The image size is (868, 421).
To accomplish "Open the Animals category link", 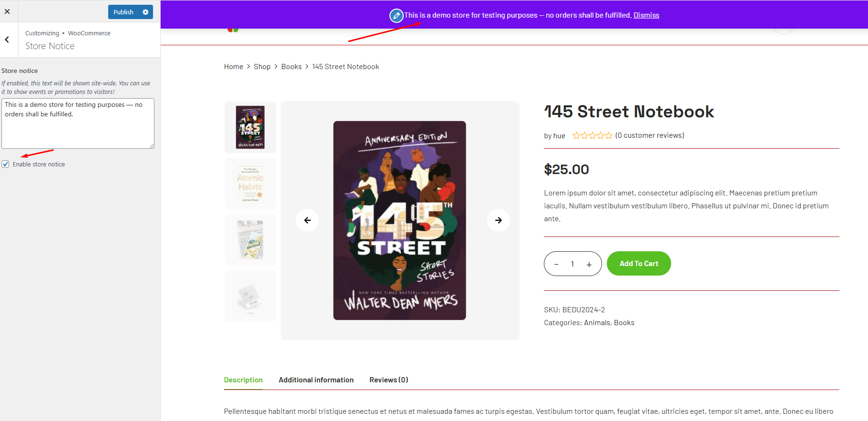I will 597,323.
